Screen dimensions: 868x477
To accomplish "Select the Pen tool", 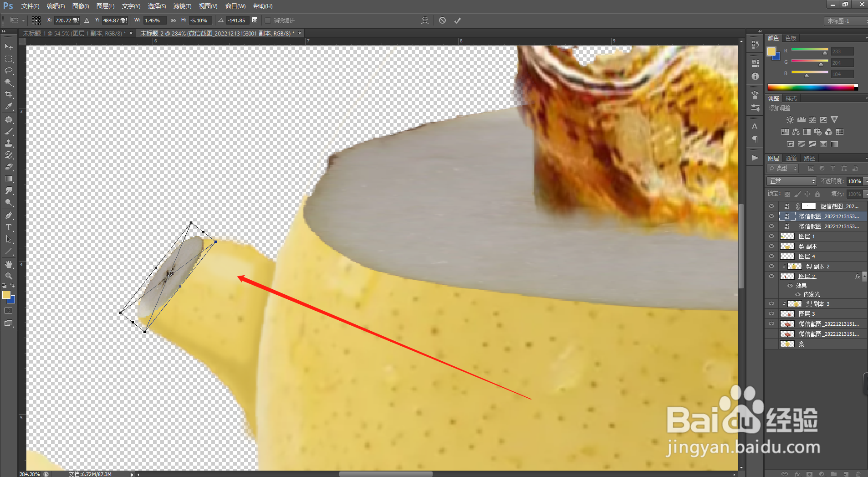I will click(9, 215).
